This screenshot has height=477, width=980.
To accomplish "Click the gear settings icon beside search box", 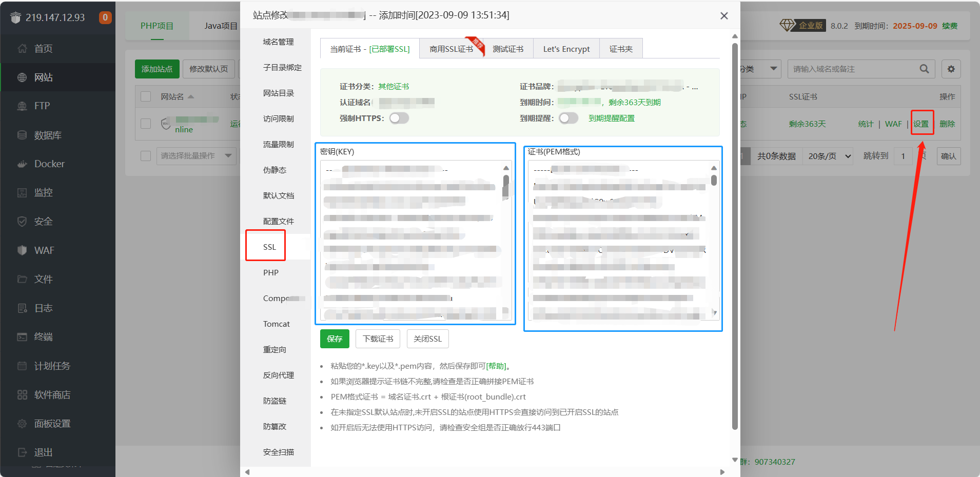I will coord(951,69).
